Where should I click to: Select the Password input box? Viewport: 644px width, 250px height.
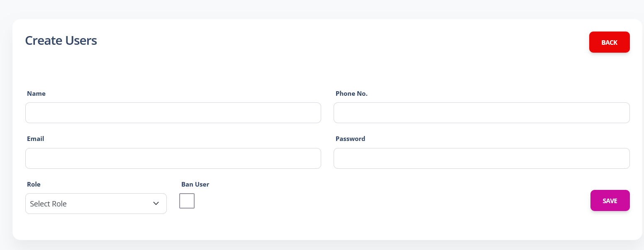click(481, 158)
